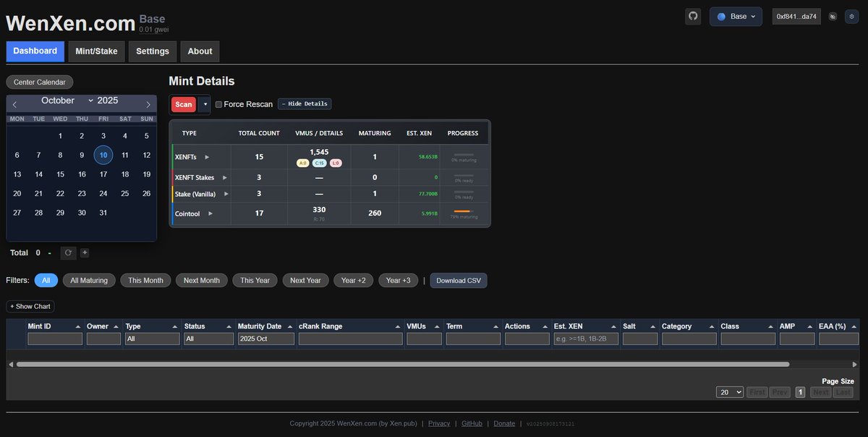Click the red Scan button
The image size is (868, 437).
(x=184, y=104)
